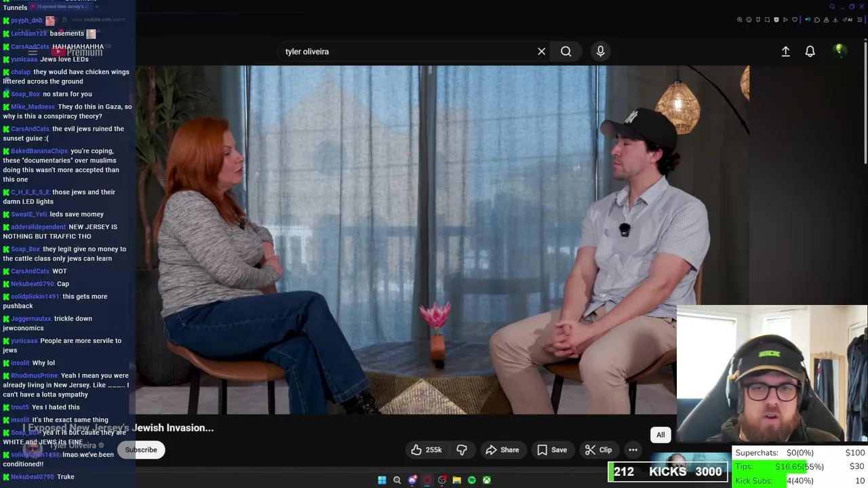Click the video title 'I Exposed New Jersey's Jewish Invasion'
868x488 pixels.
[x=117, y=428]
